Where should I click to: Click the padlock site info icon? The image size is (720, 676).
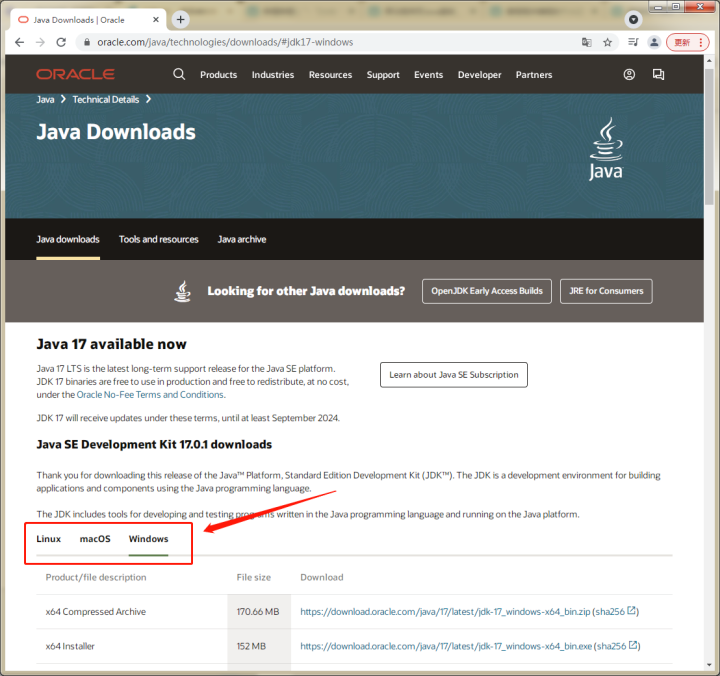(86, 42)
